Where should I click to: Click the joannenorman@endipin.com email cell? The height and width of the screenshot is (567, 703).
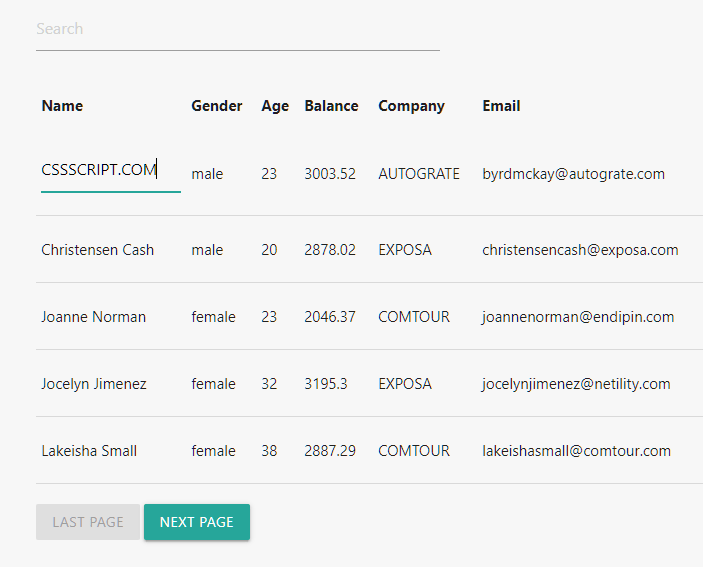tap(578, 317)
